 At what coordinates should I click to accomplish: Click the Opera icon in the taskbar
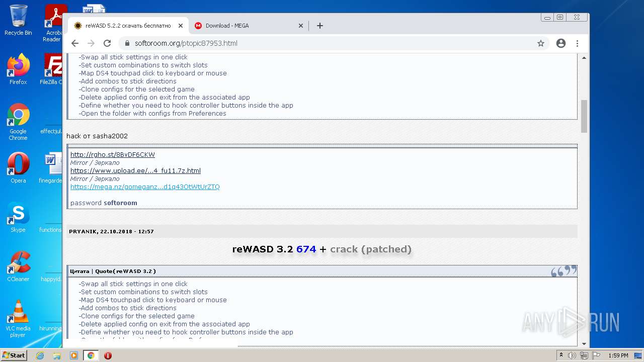(x=108, y=355)
